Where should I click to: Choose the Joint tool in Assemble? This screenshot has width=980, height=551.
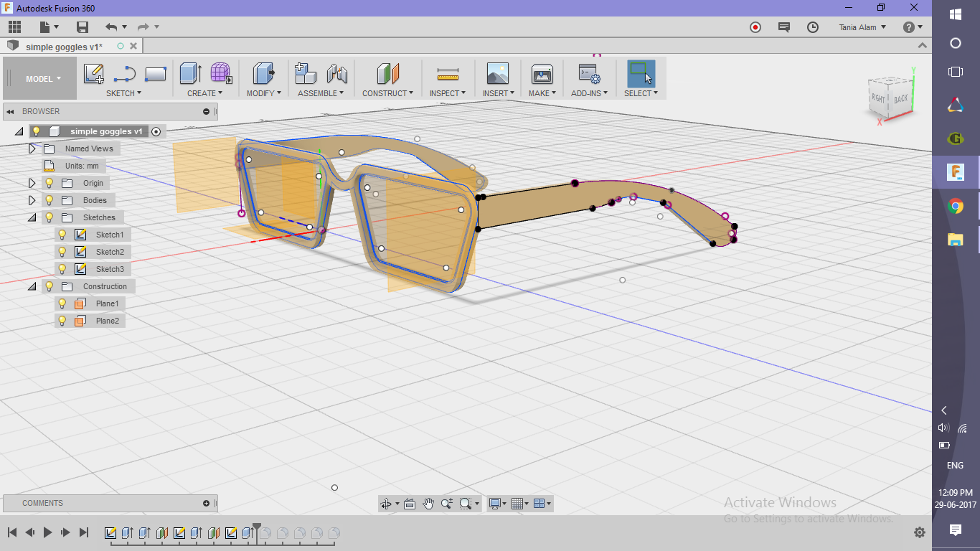pyautogui.click(x=337, y=73)
